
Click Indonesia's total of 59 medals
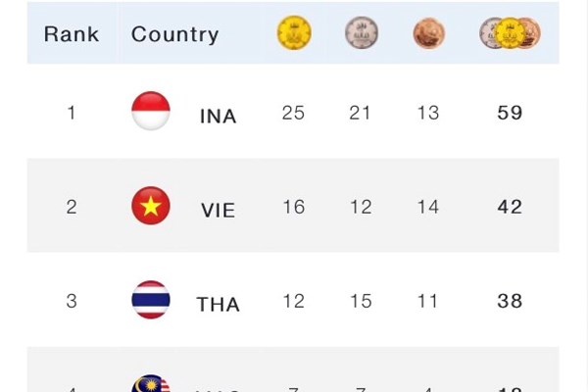510,113
